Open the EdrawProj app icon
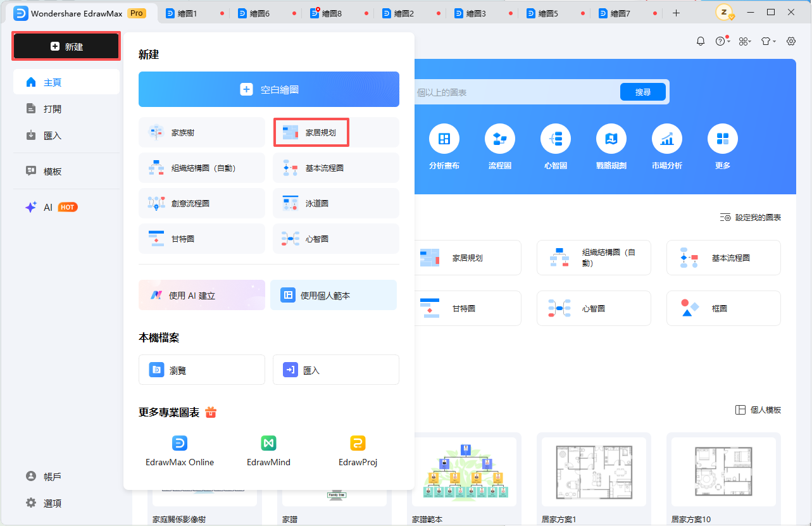812x526 pixels. (358, 443)
